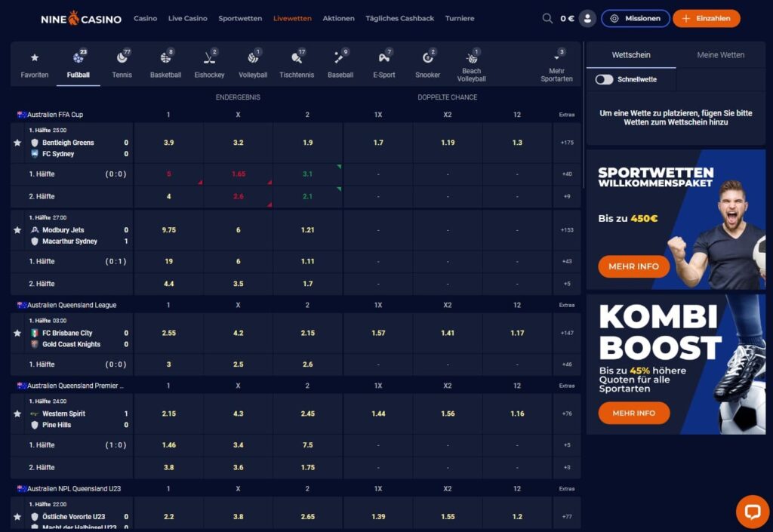Open the Casino menu item
Screen dimensions: 773x532
click(146, 18)
